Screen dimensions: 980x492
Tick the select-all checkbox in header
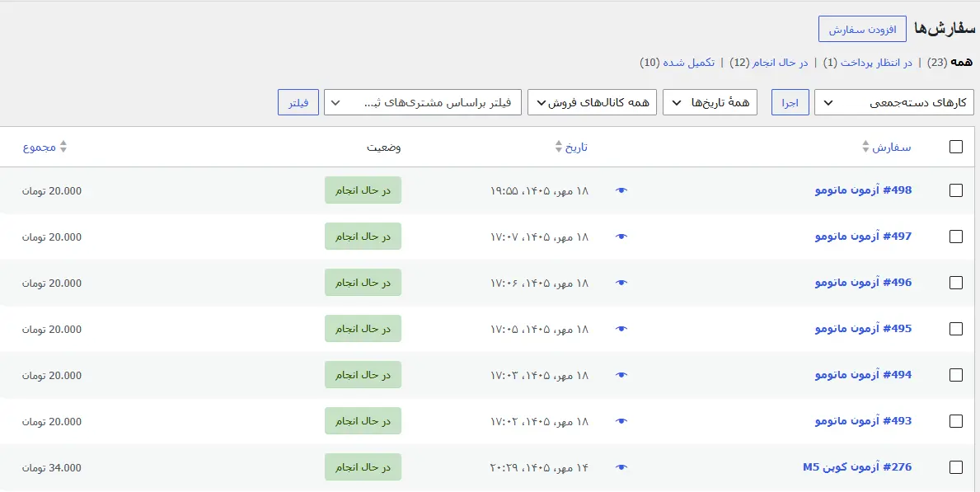click(x=955, y=147)
